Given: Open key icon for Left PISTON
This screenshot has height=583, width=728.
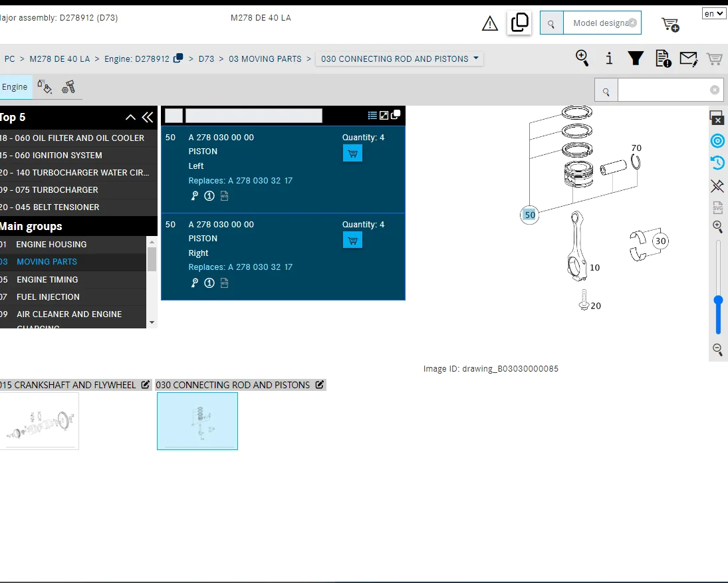Looking at the screenshot, I should click(195, 196).
